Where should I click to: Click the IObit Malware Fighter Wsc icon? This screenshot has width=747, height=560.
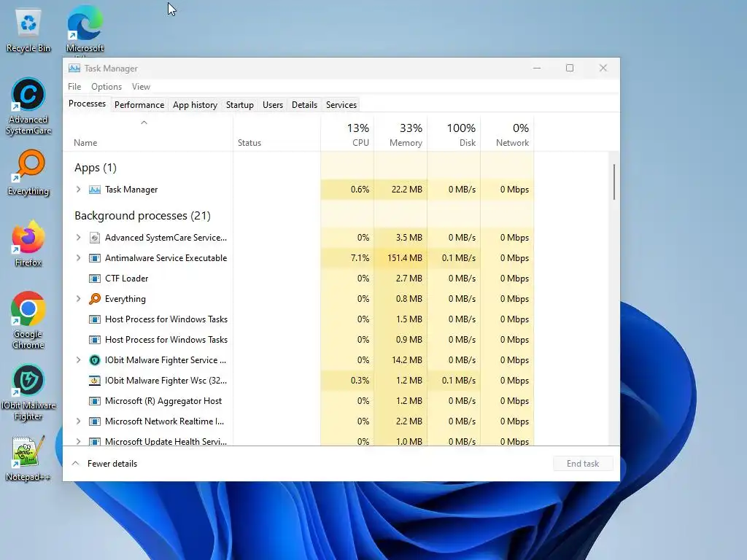pyautogui.click(x=95, y=381)
